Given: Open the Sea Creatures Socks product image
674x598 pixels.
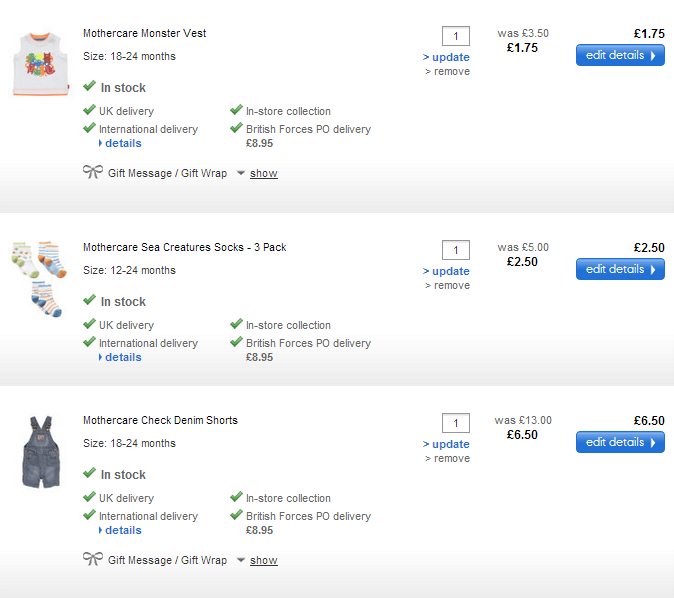Looking at the screenshot, I should 39,277.
